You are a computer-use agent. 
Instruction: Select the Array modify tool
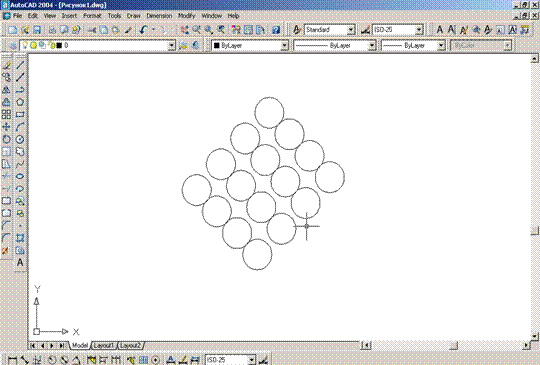[6, 115]
